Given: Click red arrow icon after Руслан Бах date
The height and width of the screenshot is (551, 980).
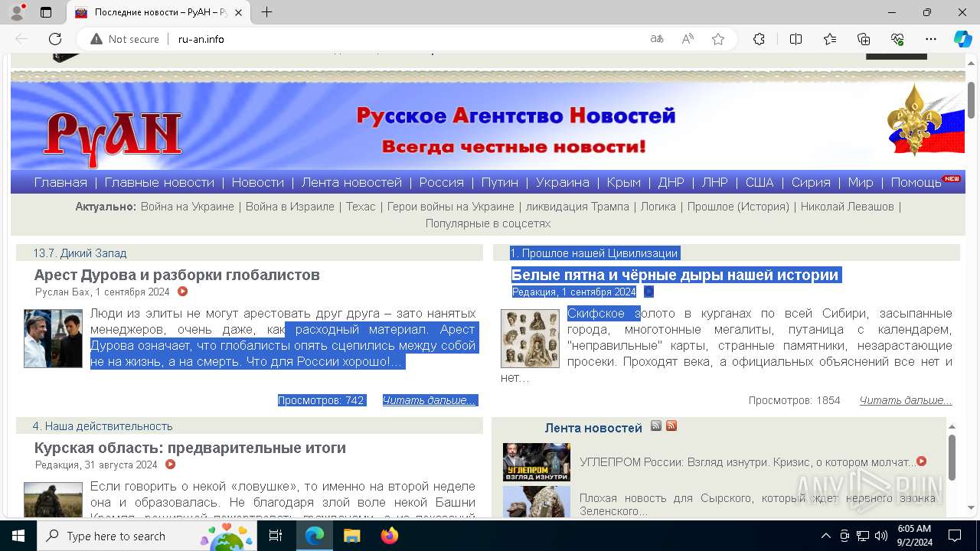Looking at the screenshot, I should 182,292.
